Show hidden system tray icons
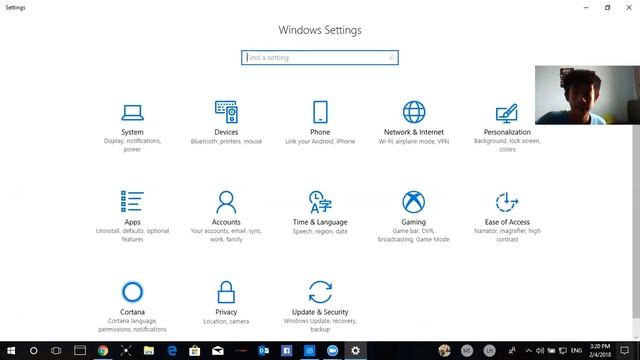This screenshot has width=640, height=360. point(529,351)
